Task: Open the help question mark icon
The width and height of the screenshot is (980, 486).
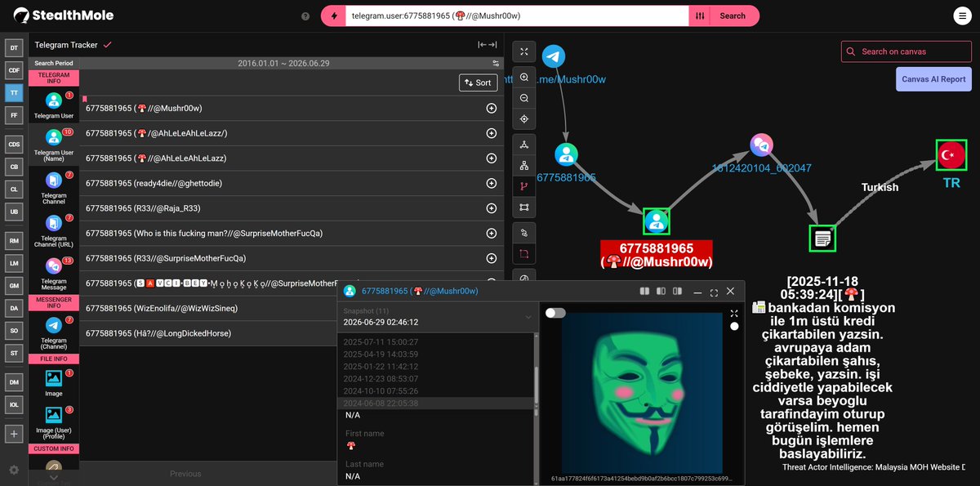Action: pyautogui.click(x=305, y=16)
